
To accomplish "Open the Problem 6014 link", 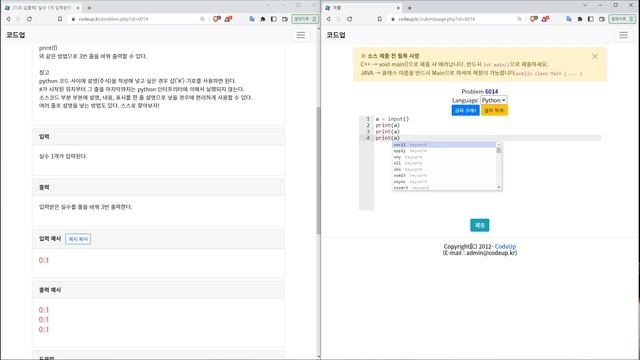I will [x=491, y=91].
